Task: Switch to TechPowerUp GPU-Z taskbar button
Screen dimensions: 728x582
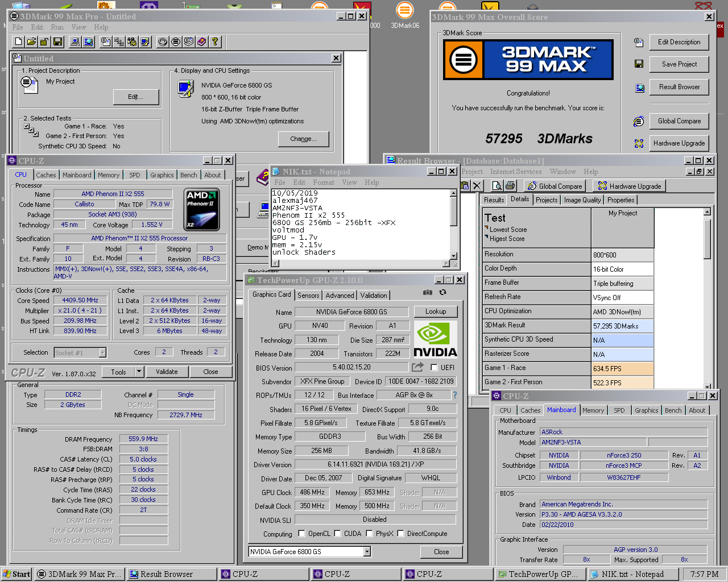Action: coord(540,574)
